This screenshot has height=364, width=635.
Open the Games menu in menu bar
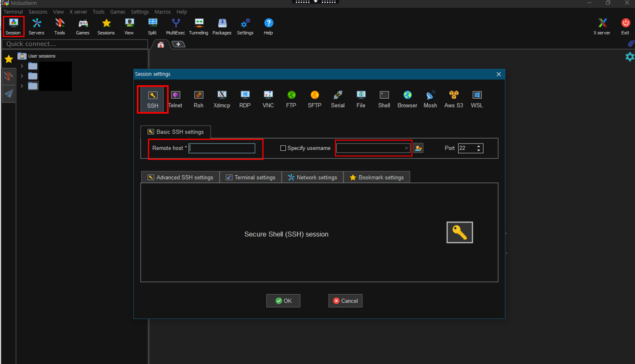pyautogui.click(x=118, y=12)
